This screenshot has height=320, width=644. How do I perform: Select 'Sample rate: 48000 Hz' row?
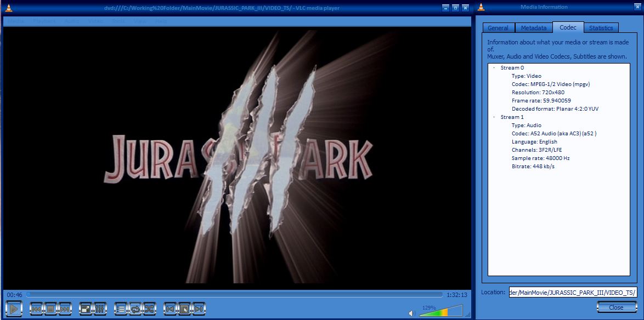point(540,158)
